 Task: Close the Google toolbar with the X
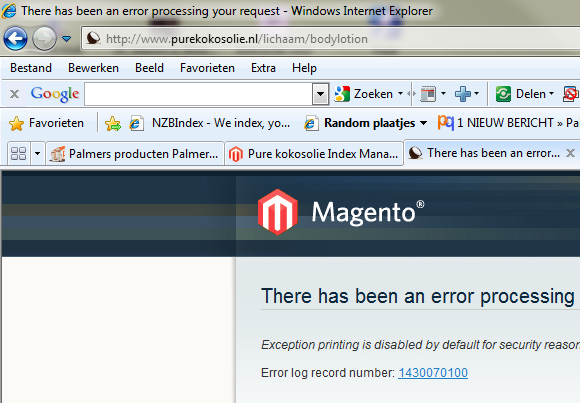[x=14, y=94]
